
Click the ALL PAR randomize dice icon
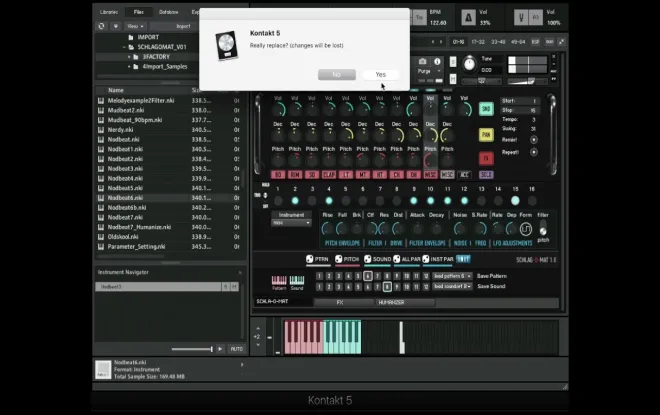(397, 259)
